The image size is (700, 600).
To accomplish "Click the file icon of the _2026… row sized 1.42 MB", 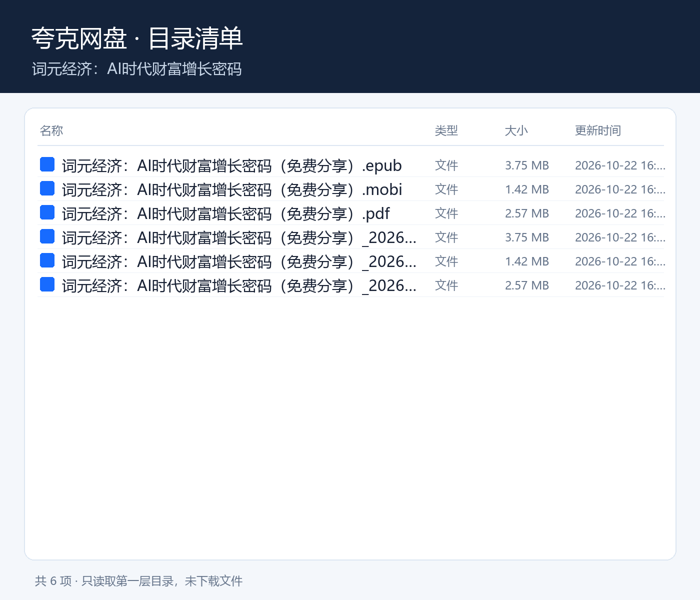I will (47, 260).
